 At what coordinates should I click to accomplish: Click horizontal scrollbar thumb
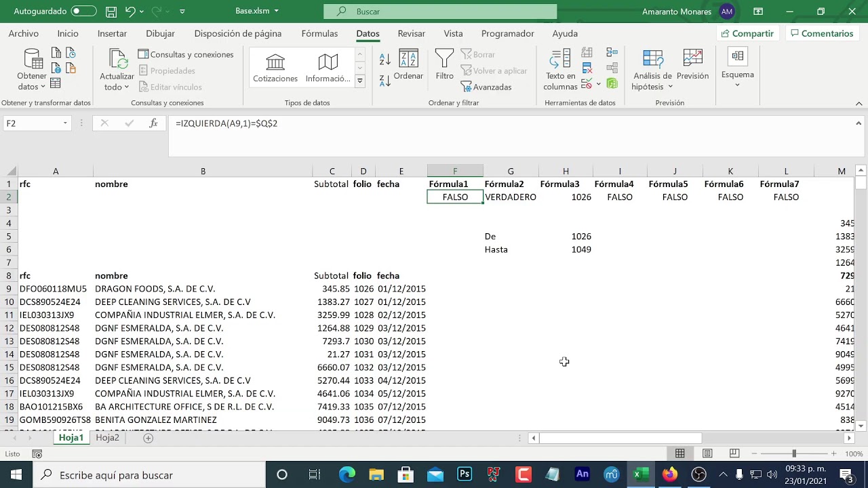(620, 438)
